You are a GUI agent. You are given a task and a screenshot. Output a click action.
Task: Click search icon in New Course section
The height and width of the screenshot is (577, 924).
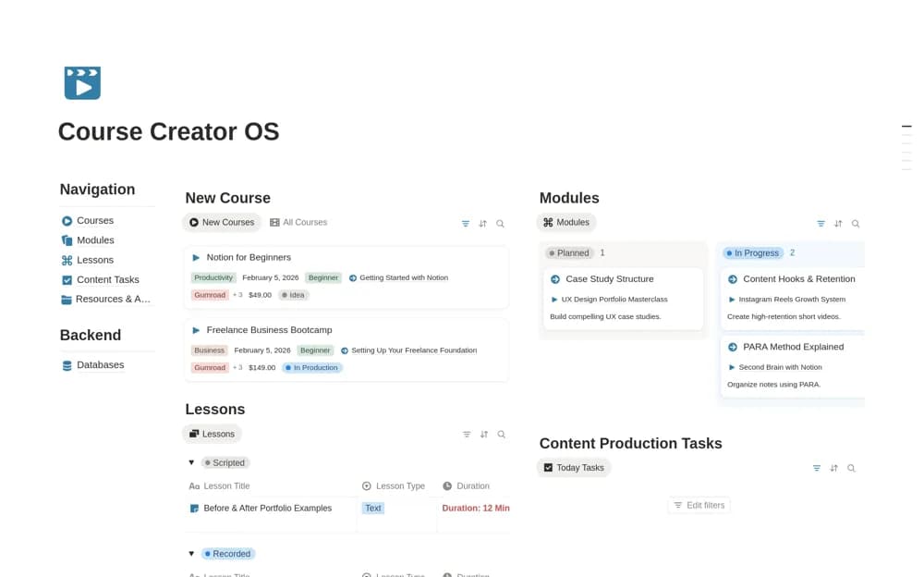[x=500, y=224]
